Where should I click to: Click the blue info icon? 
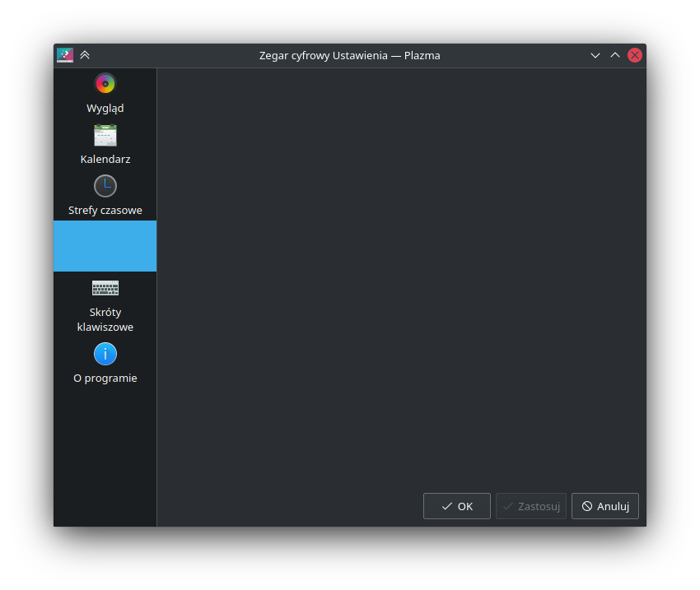[105, 354]
